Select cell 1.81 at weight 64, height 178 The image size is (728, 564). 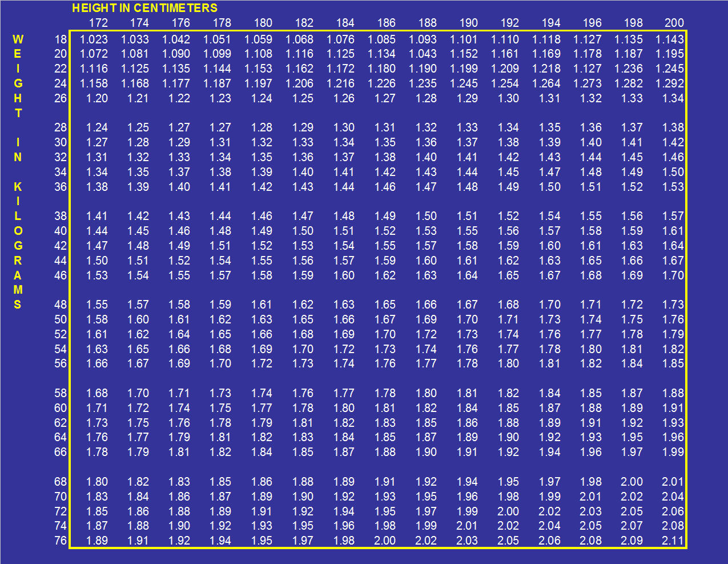(220, 437)
